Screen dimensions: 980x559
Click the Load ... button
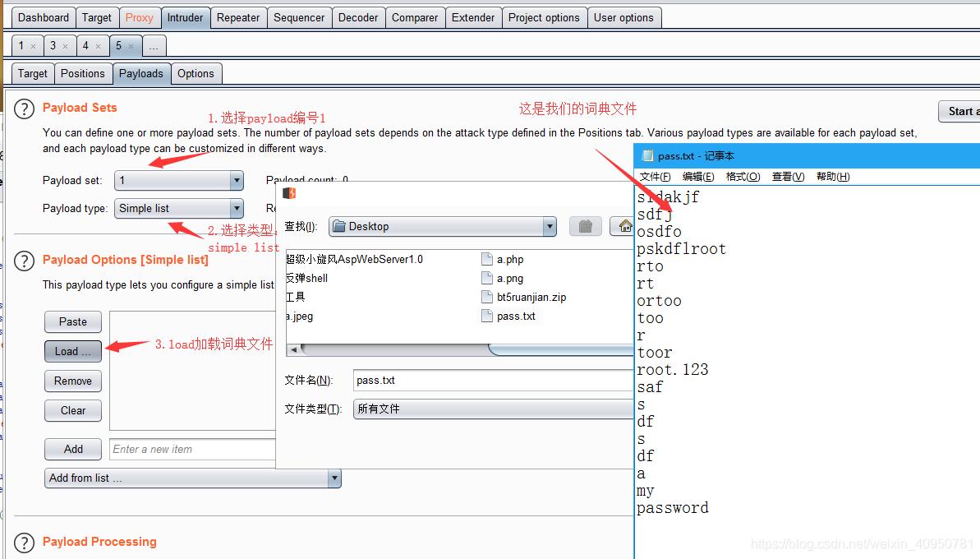click(73, 351)
